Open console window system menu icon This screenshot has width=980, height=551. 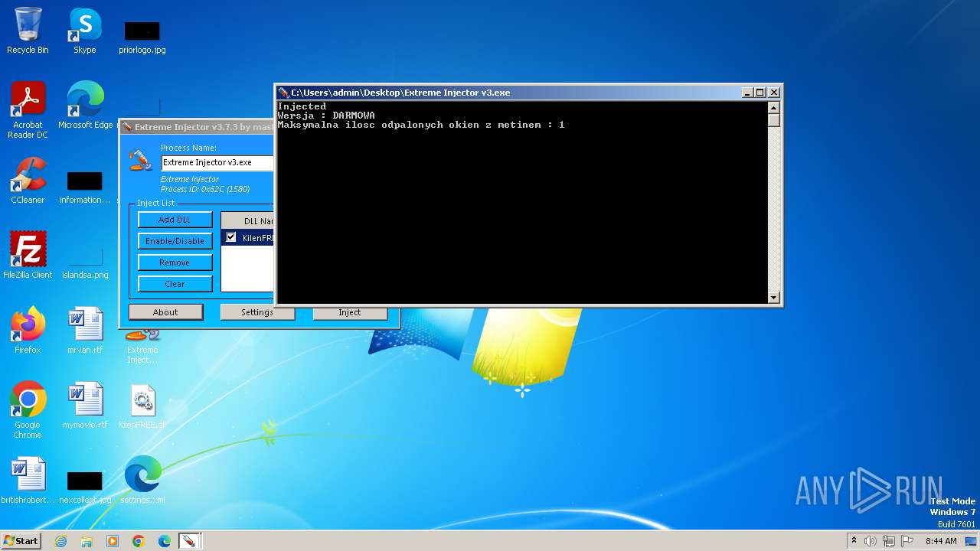click(283, 93)
